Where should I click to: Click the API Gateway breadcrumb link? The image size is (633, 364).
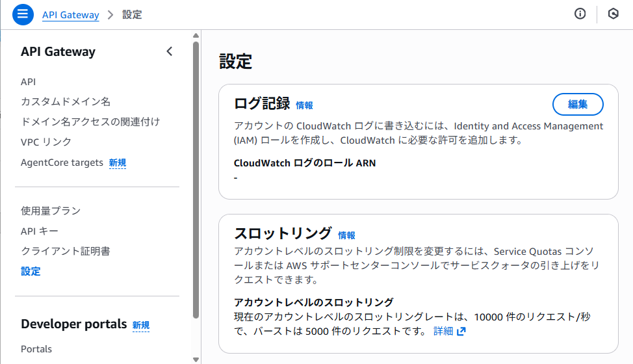pos(71,15)
